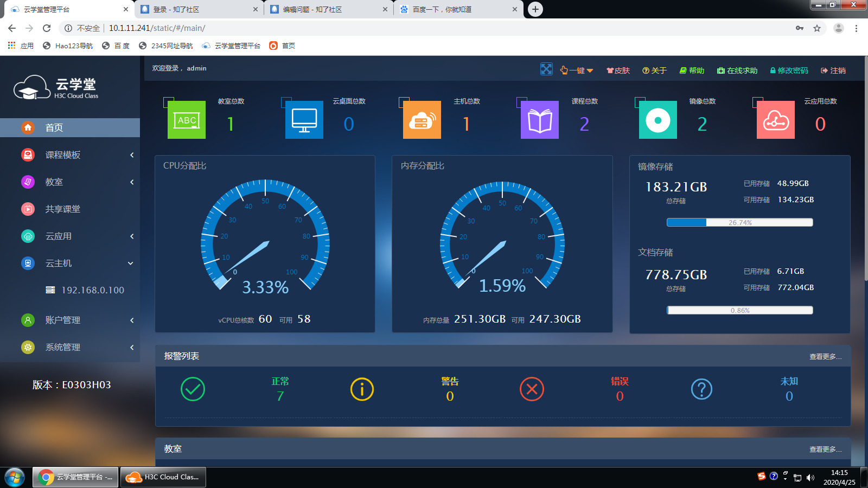The height and width of the screenshot is (488, 868).
Task: Click the network icon in system tray
Action: 797,478
